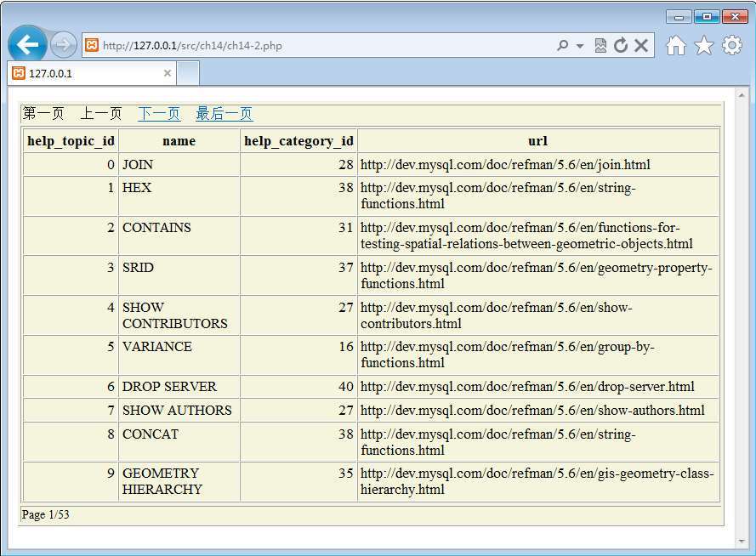
Task: Click the 上一页 text
Action: (101, 114)
